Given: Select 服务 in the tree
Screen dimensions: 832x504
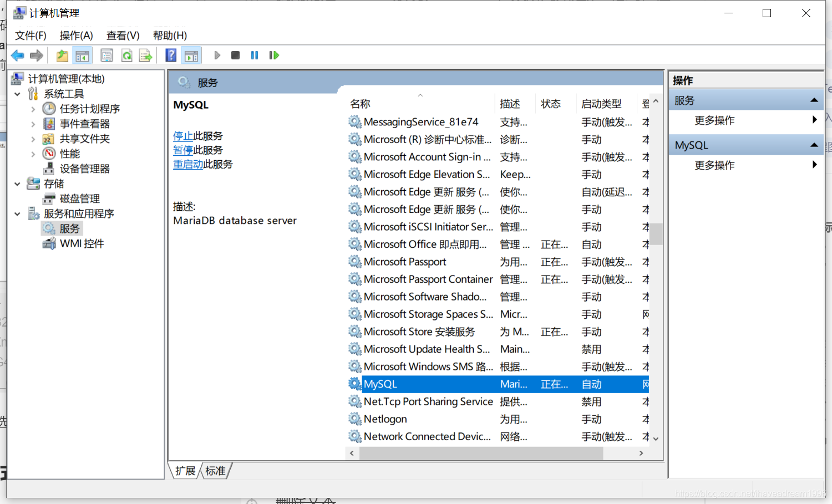Looking at the screenshot, I should 70,229.
